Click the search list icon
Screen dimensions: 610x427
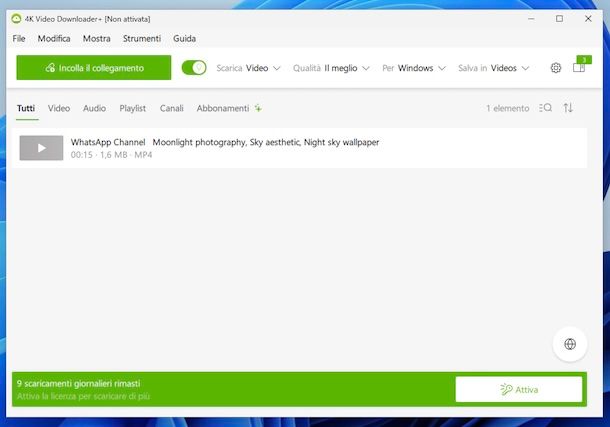click(x=545, y=108)
